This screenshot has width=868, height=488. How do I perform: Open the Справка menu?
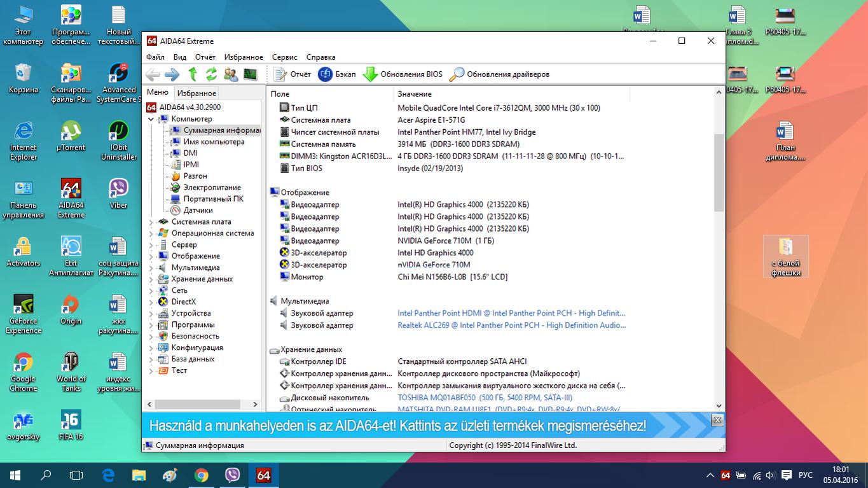click(x=320, y=57)
